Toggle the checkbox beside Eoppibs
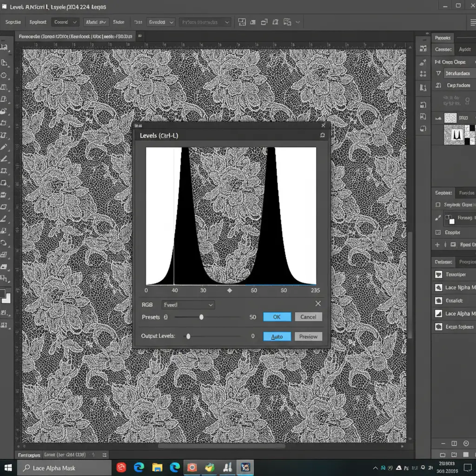Viewport: 476px width, 476px height. pyautogui.click(x=437, y=232)
